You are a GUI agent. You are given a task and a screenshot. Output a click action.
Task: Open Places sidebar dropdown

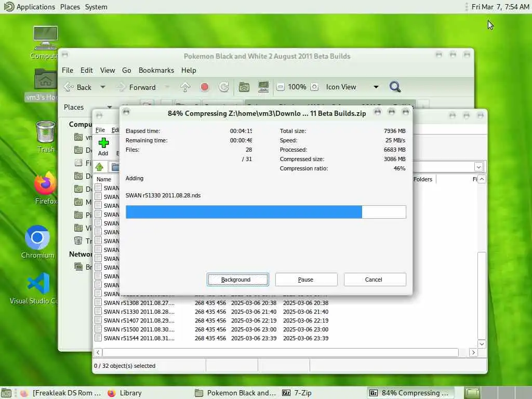[x=109, y=107]
